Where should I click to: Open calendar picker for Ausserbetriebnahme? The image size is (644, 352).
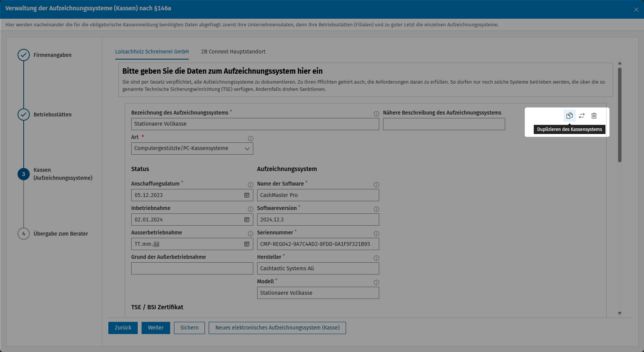click(x=247, y=244)
